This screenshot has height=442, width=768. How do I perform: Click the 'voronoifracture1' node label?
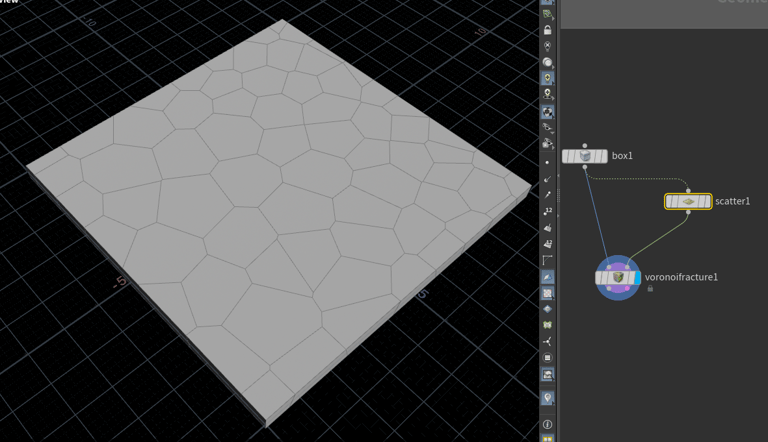coord(681,277)
